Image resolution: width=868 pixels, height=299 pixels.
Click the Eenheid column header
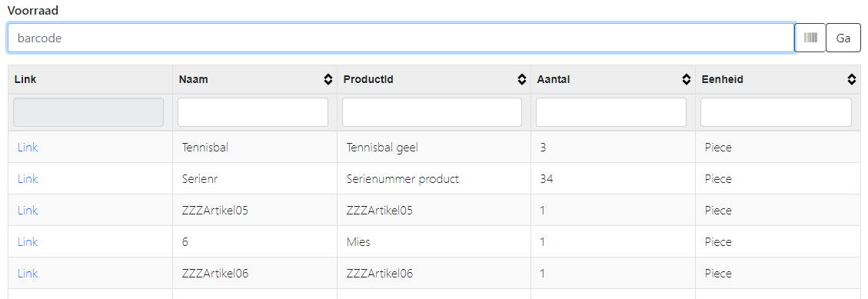point(778,80)
